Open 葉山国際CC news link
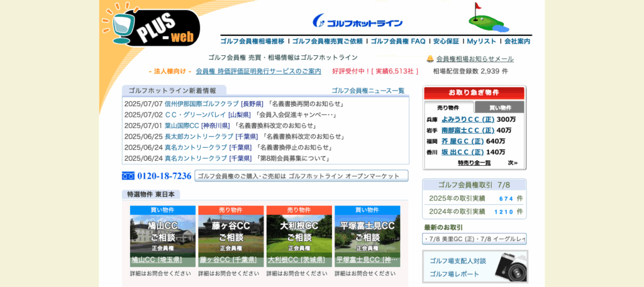This screenshot has width=644, height=287. pos(182,126)
